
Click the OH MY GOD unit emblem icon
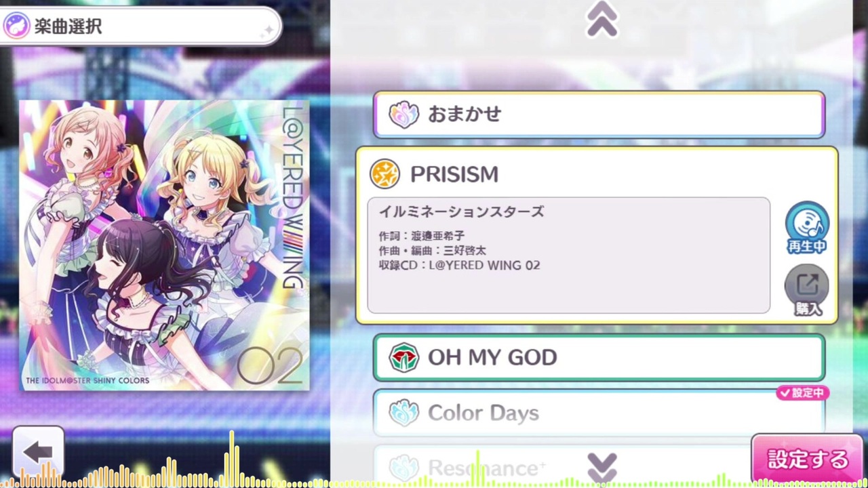403,357
